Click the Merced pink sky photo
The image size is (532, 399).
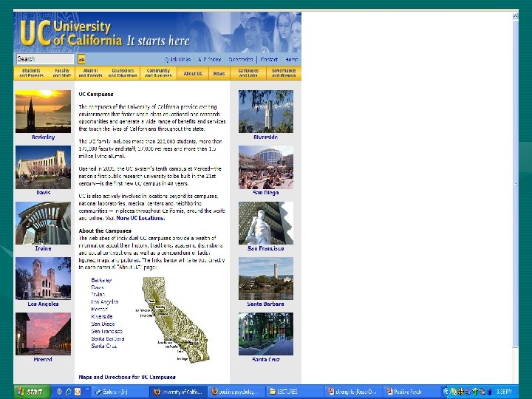(43, 334)
